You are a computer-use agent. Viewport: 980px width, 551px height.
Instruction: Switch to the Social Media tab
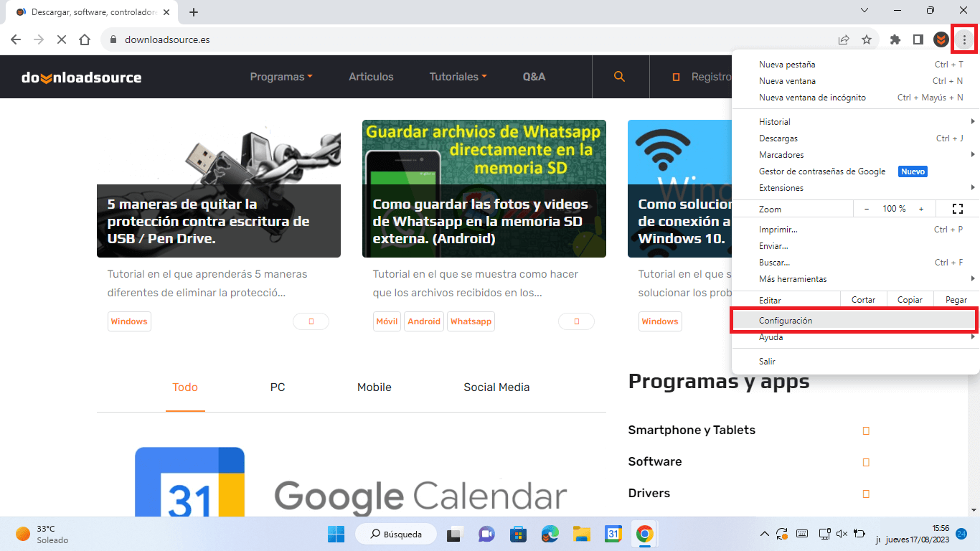coord(496,387)
